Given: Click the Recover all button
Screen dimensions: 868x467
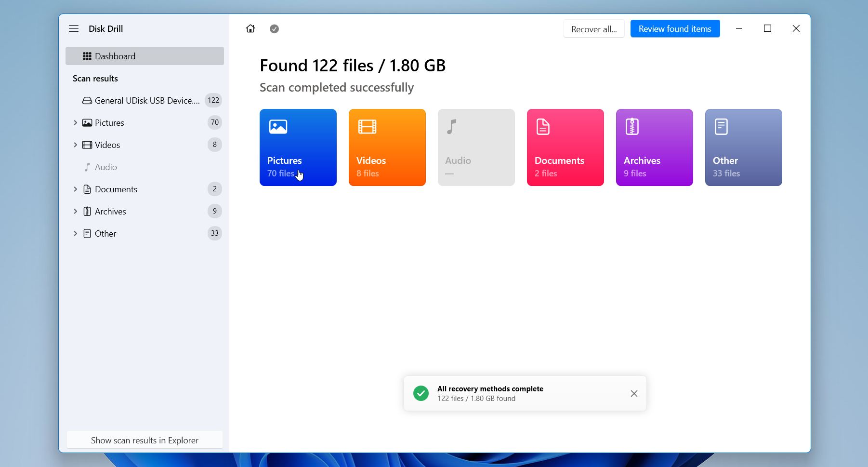Looking at the screenshot, I should [x=593, y=28].
